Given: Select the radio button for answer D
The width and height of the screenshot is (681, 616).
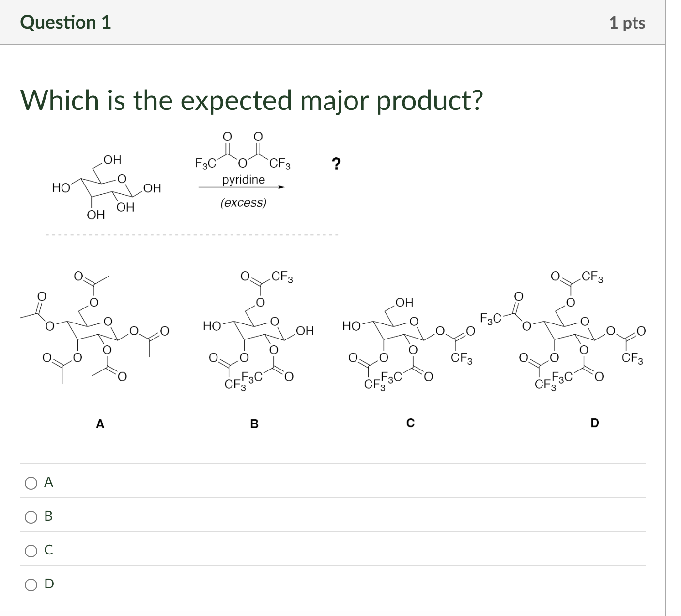Looking at the screenshot, I should coord(31,585).
